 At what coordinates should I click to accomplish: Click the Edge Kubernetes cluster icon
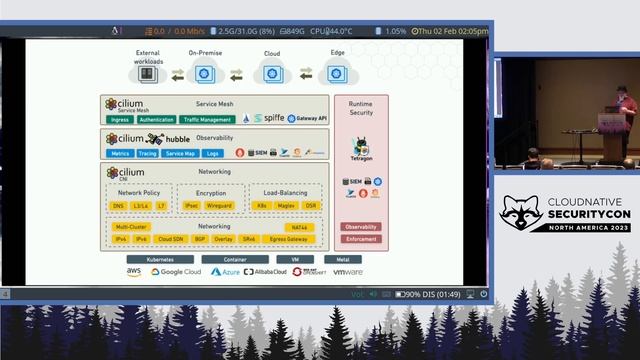coord(337,74)
